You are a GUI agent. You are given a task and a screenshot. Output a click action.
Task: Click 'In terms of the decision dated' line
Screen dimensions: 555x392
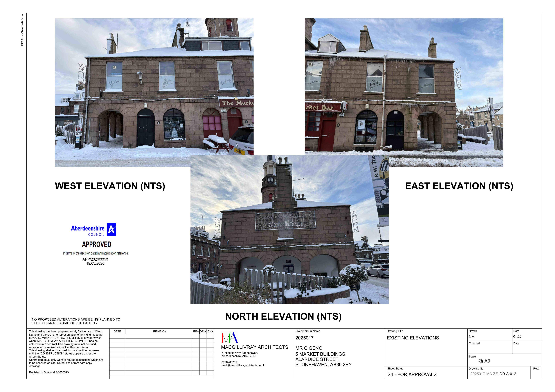(96, 253)
